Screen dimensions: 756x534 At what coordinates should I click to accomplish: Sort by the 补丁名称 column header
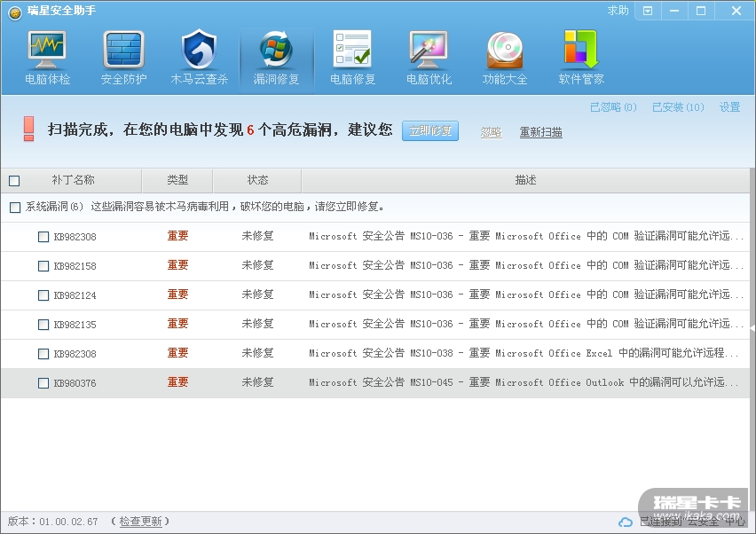(x=73, y=180)
